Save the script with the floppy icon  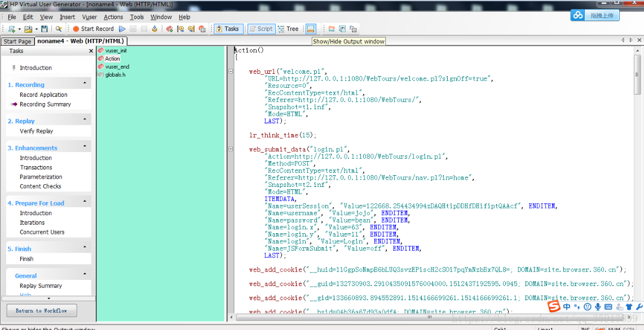click(45, 29)
